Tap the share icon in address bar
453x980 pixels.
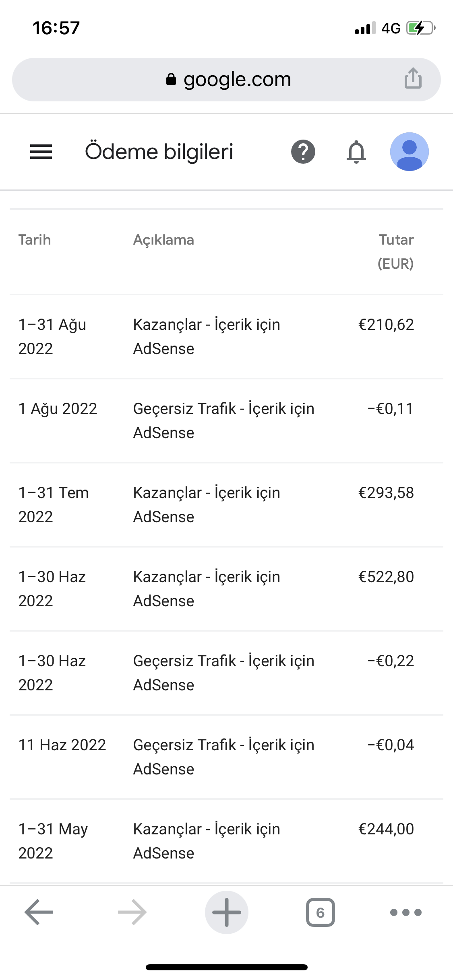pyautogui.click(x=413, y=78)
